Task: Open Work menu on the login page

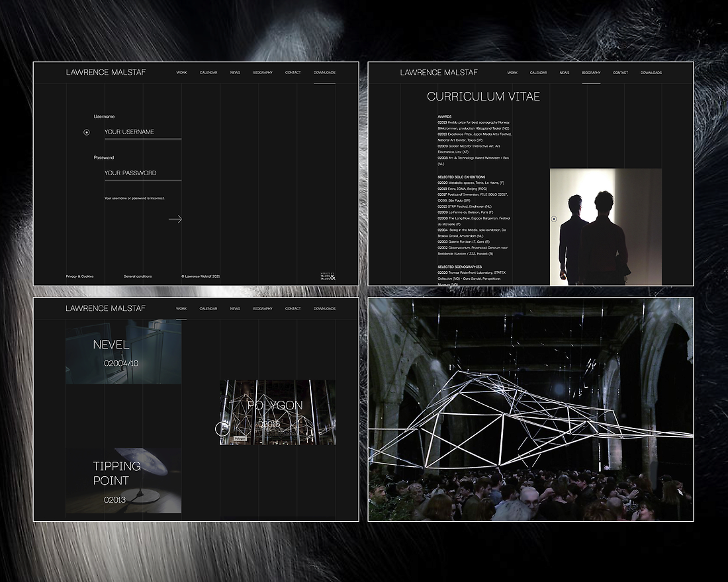Action: [181, 73]
